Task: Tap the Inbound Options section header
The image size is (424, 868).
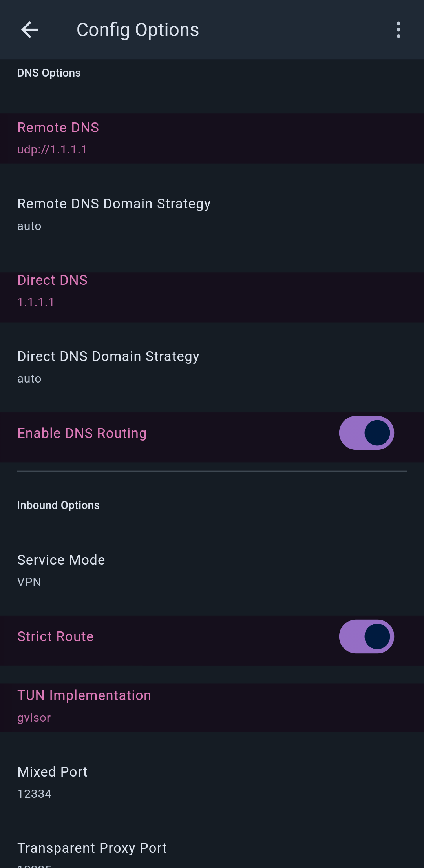Action: click(58, 505)
